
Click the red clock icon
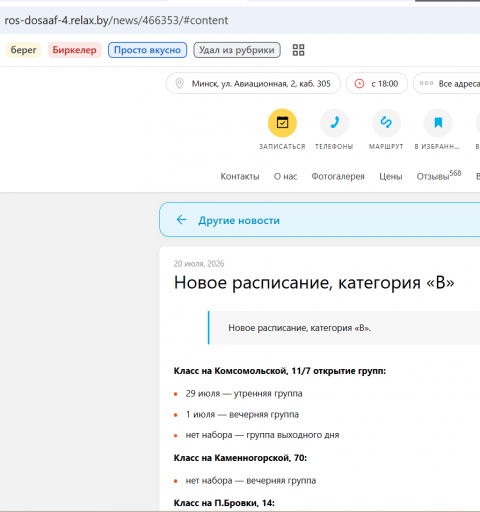359,83
